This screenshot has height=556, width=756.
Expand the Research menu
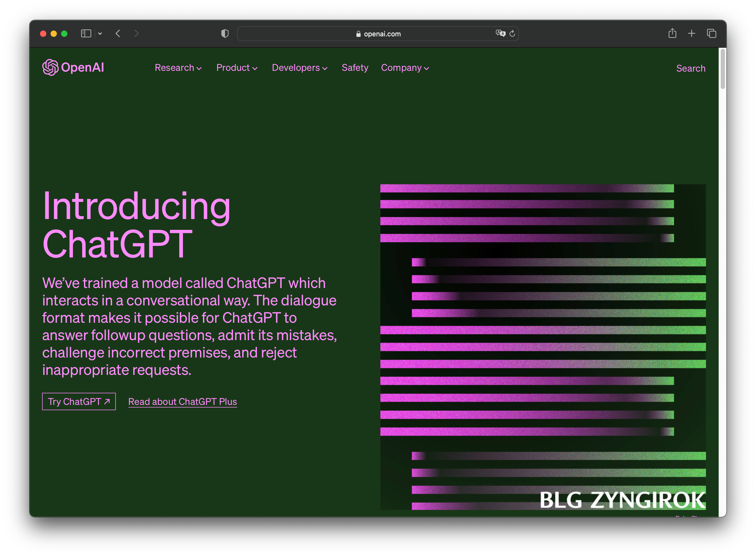tap(178, 68)
